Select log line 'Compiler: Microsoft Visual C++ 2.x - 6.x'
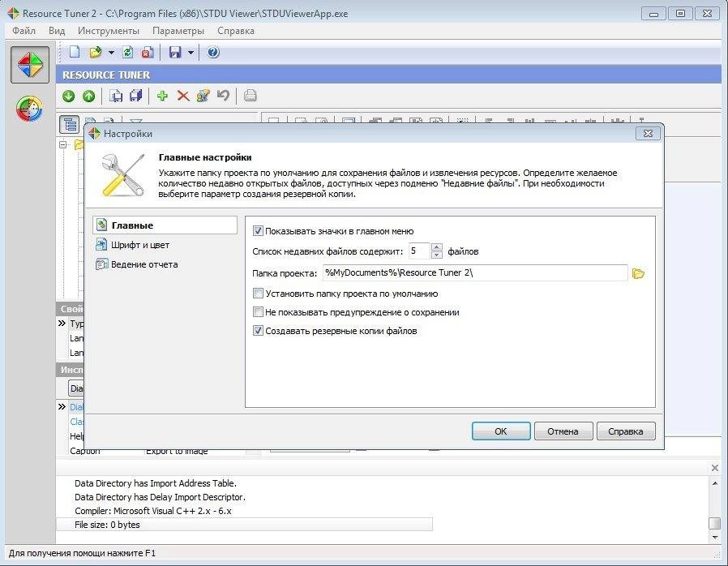Image resolution: width=728 pixels, height=566 pixels. click(153, 511)
